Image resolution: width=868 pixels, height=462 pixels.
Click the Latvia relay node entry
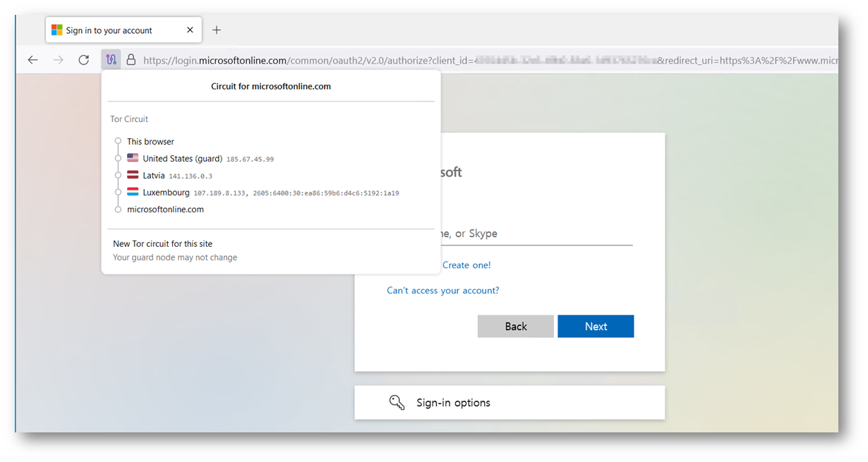[x=169, y=176]
